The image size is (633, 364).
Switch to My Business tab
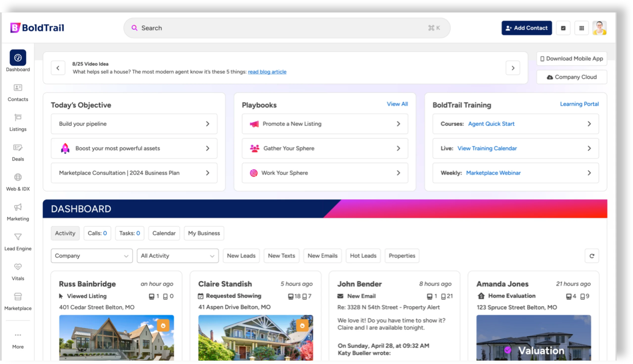click(204, 233)
